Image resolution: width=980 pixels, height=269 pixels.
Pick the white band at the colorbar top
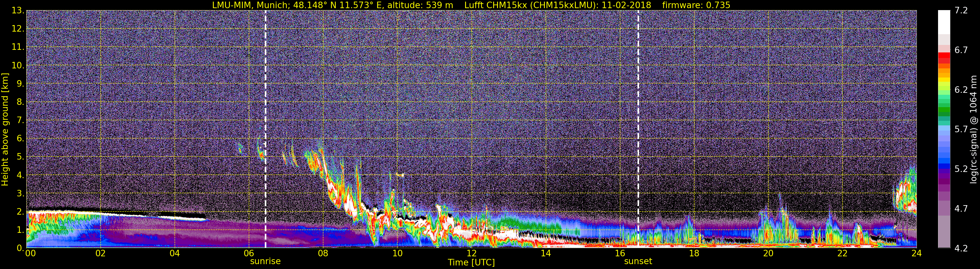point(944,22)
